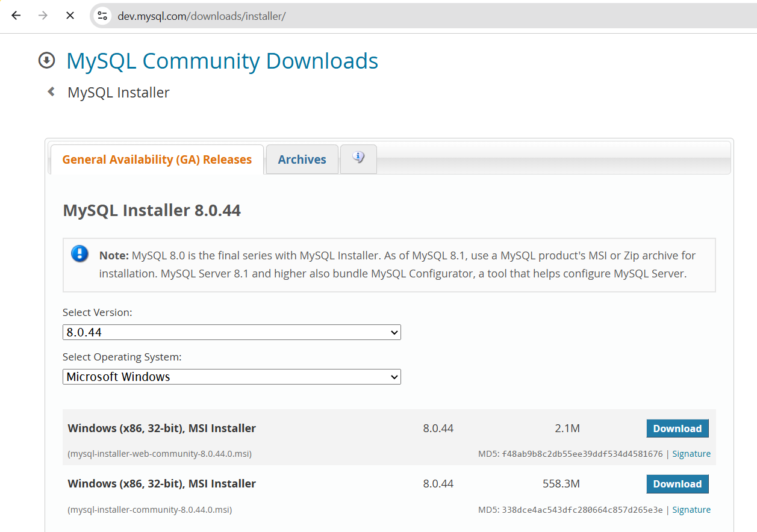
Task: Click the browser back arrow
Action: click(x=16, y=16)
